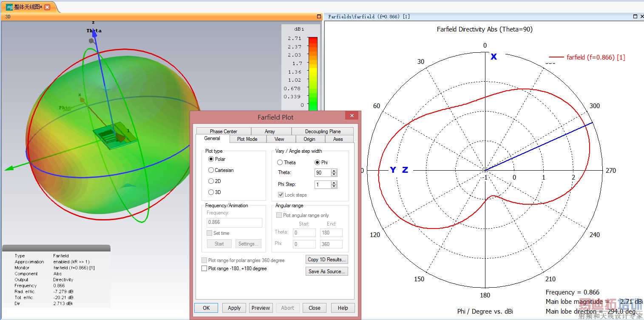
Task: Click the Copy 1D Results button
Action: point(326,260)
